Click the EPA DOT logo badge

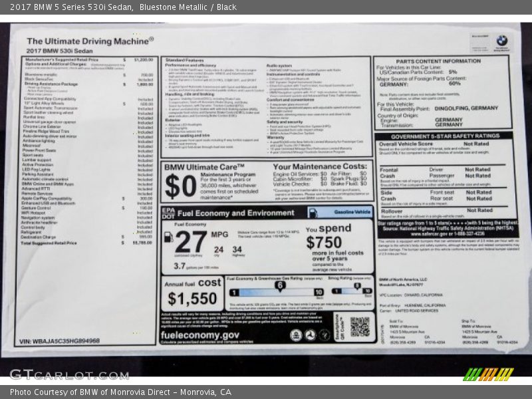coord(168,212)
